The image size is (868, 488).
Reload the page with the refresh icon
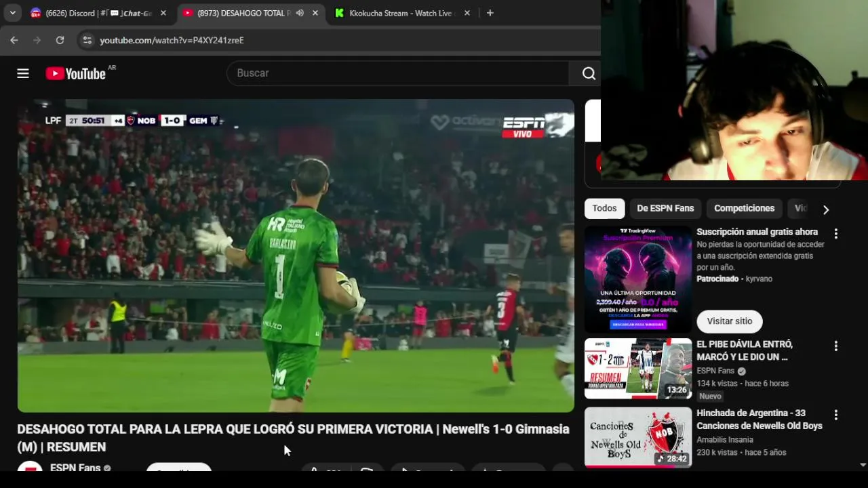tap(60, 40)
